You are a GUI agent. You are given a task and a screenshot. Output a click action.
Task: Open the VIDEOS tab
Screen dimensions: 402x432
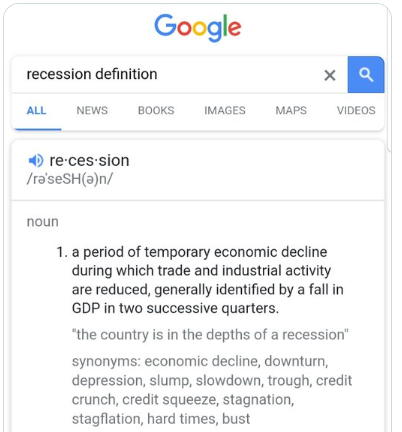pyautogui.click(x=356, y=110)
